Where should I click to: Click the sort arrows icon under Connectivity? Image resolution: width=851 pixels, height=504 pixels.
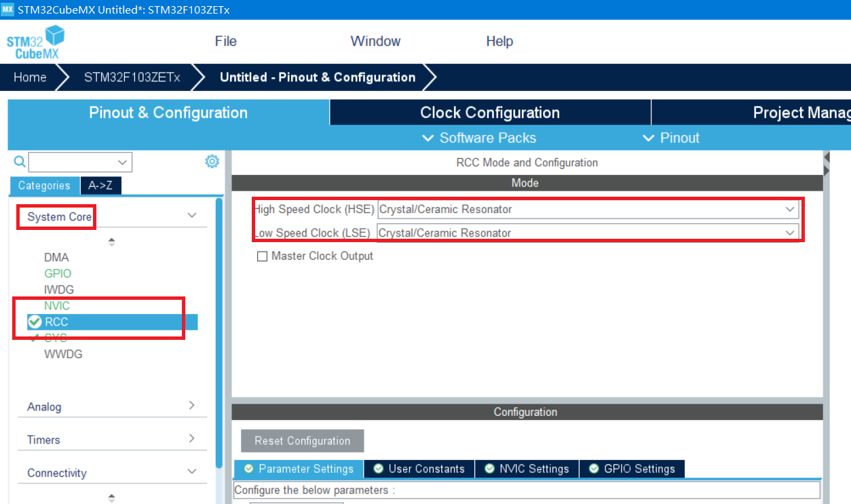[x=112, y=498]
